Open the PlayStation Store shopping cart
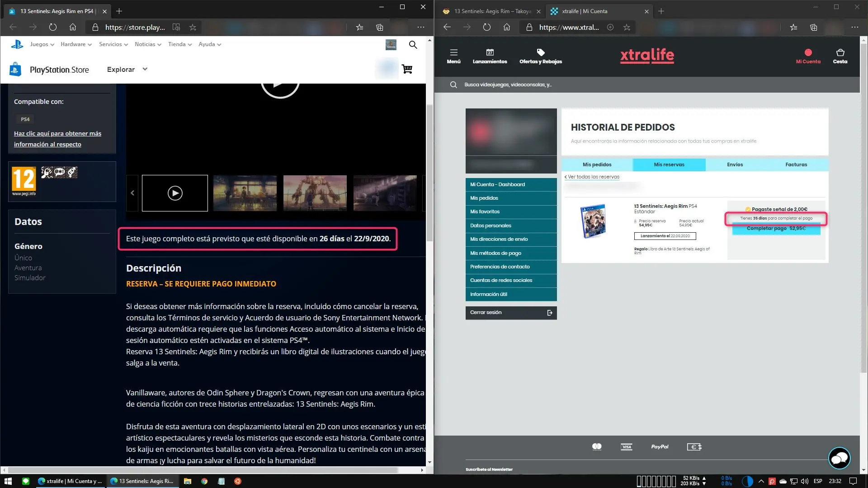The height and width of the screenshot is (488, 868). (x=407, y=69)
